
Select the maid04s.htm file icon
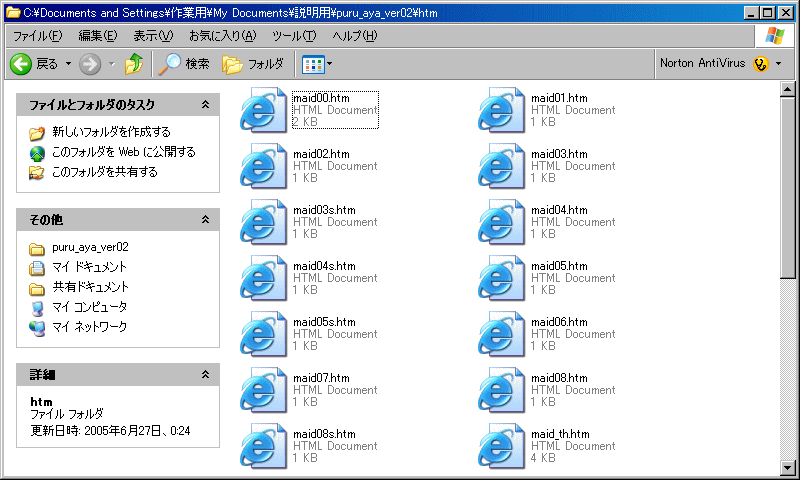pyautogui.click(x=264, y=279)
